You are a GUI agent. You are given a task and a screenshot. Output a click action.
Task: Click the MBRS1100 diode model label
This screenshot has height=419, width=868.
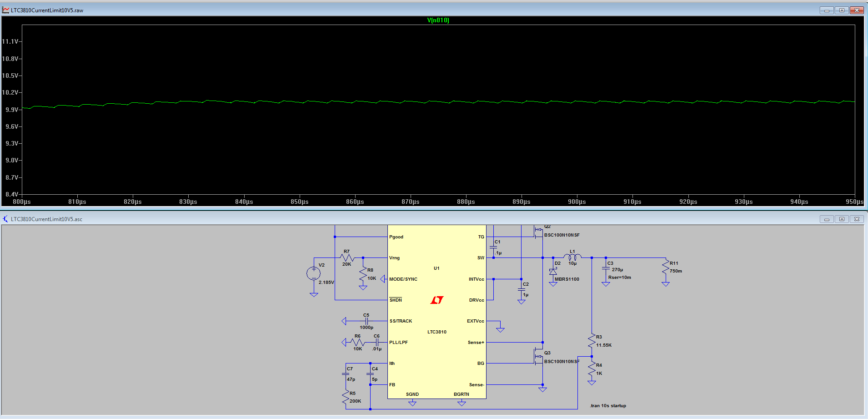coord(567,279)
